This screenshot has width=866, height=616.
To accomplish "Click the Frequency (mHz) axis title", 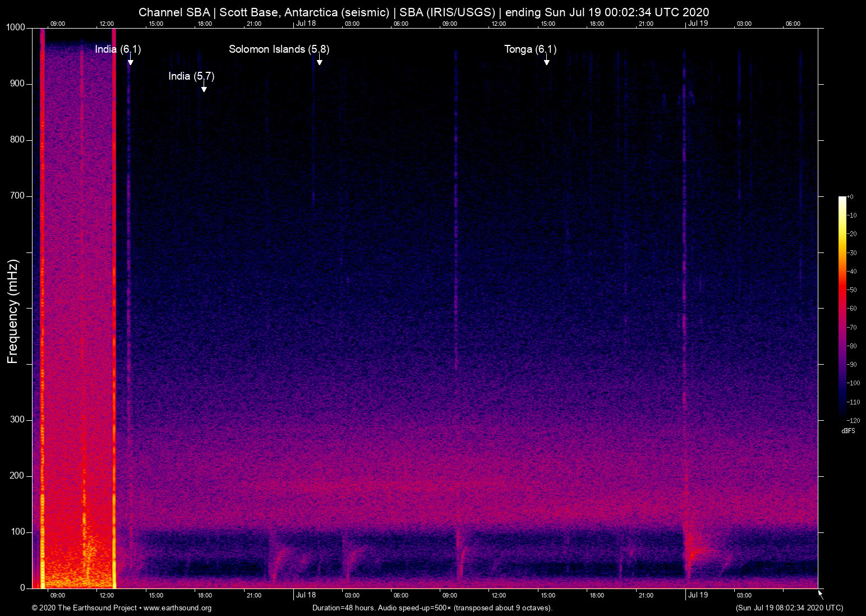I will coord(13,311).
